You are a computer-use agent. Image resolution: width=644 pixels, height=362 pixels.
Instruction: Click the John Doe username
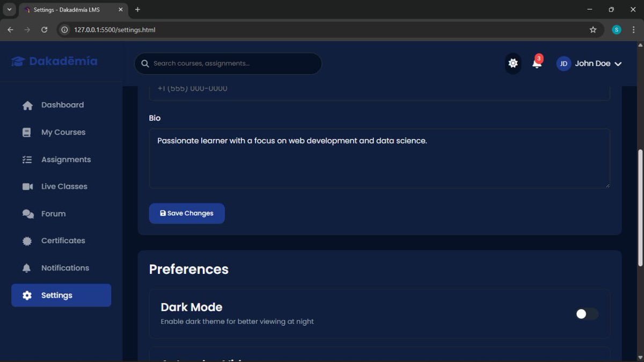click(592, 63)
